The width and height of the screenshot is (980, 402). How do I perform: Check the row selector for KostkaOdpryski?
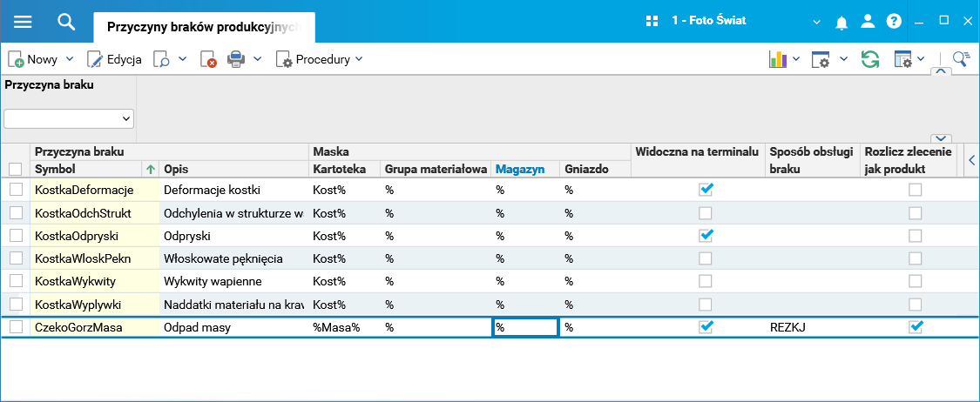tap(16, 235)
